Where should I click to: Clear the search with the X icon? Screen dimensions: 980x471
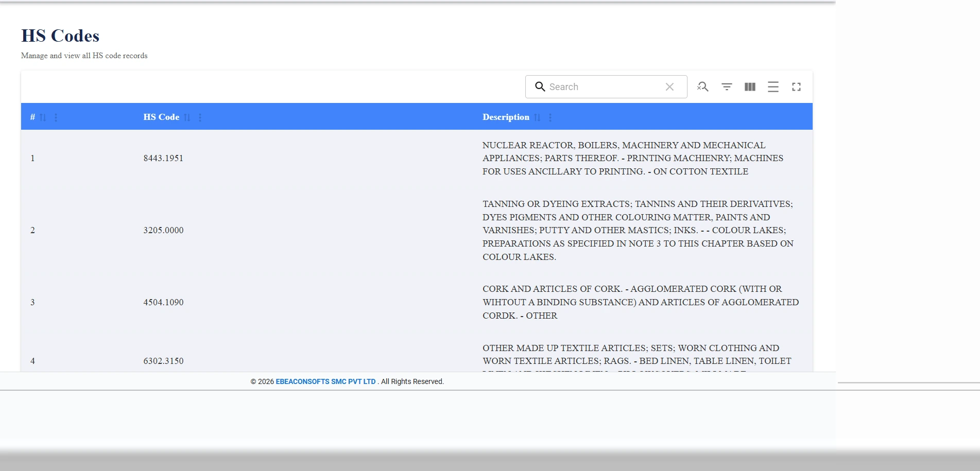click(x=669, y=87)
